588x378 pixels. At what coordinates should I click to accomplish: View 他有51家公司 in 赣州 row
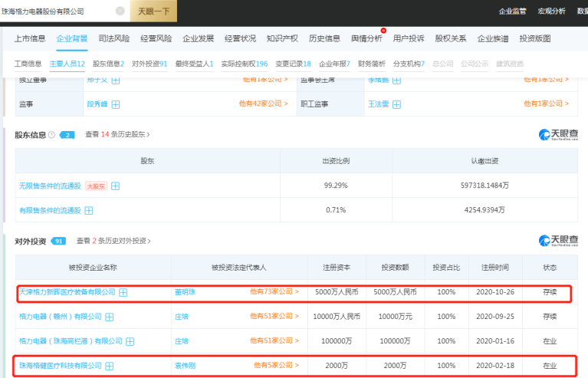(x=274, y=316)
